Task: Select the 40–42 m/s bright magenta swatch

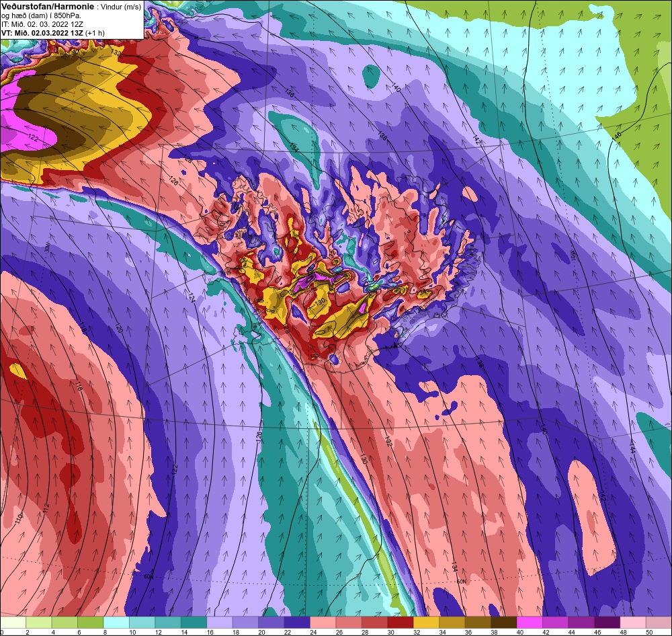Action: [x=530, y=623]
